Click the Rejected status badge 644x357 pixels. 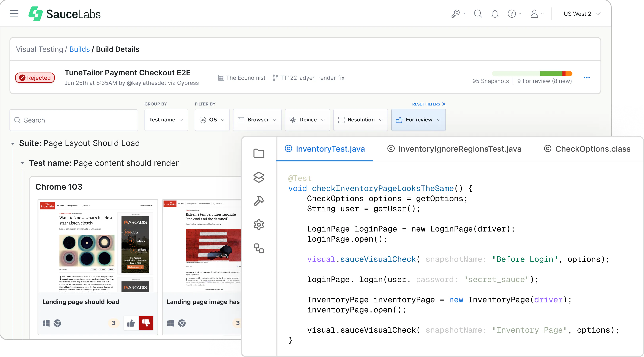35,78
